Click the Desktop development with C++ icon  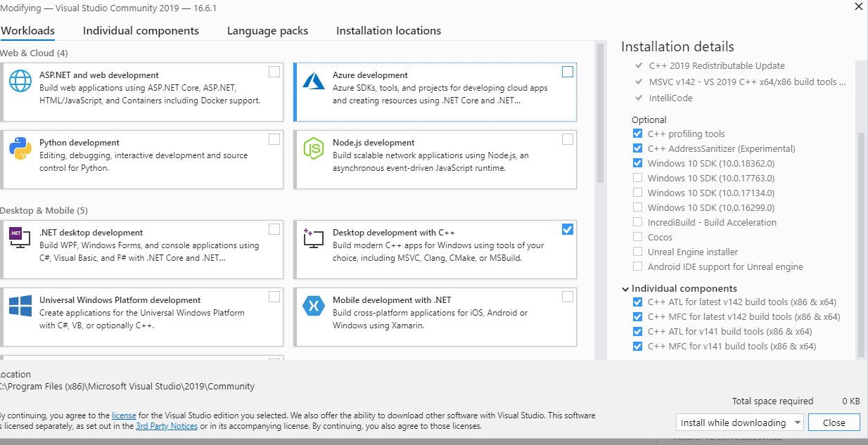(313, 238)
